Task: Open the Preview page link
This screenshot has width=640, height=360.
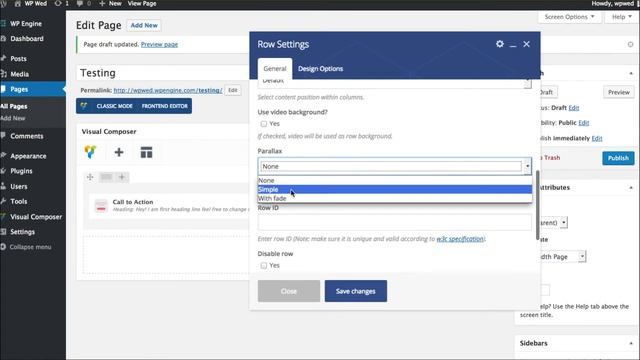Action: (x=159, y=44)
